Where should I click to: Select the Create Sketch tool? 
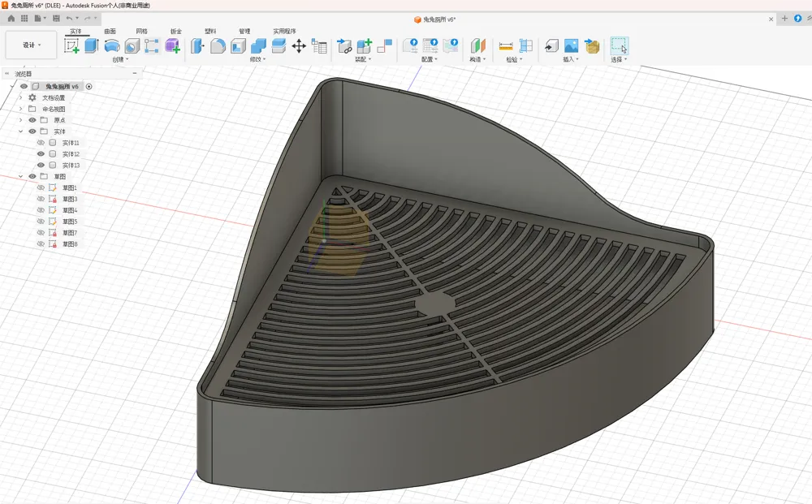click(71, 46)
